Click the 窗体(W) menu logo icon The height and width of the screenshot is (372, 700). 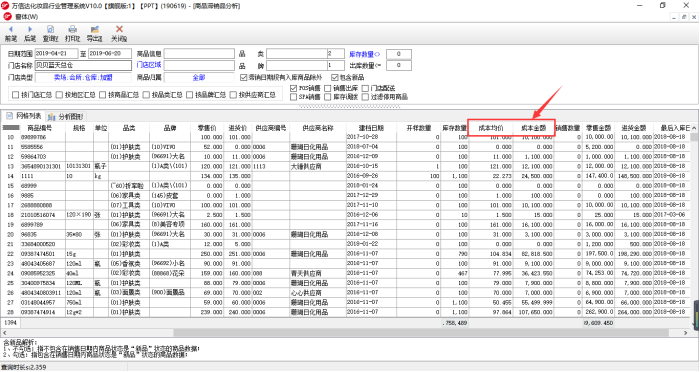click(x=8, y=17)
